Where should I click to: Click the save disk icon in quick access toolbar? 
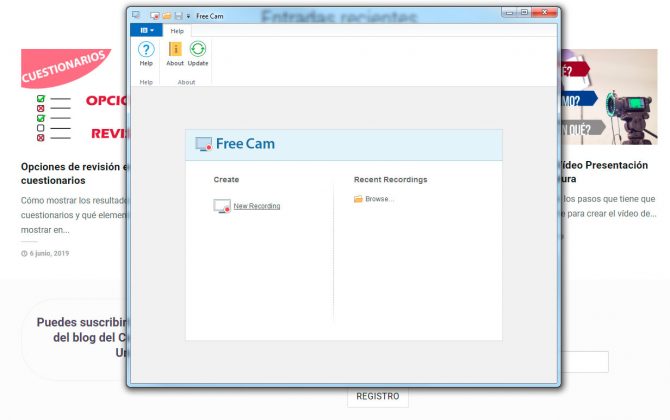(x=179, y=16)
